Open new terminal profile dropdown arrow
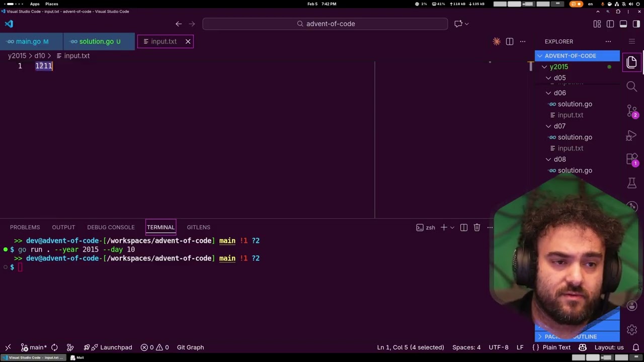 452,228
